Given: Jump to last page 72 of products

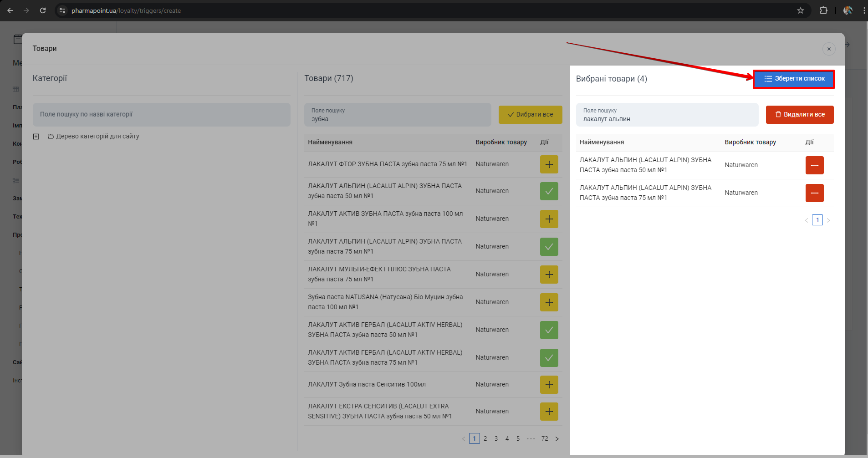Looking at the screenshot, I should [545, 439].
